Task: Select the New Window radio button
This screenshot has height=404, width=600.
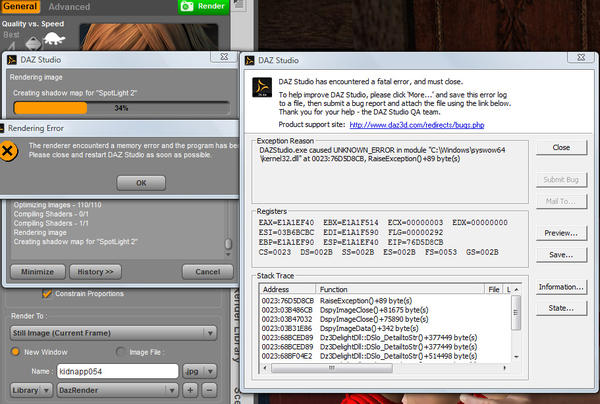Action: click(x=15, y=352)
